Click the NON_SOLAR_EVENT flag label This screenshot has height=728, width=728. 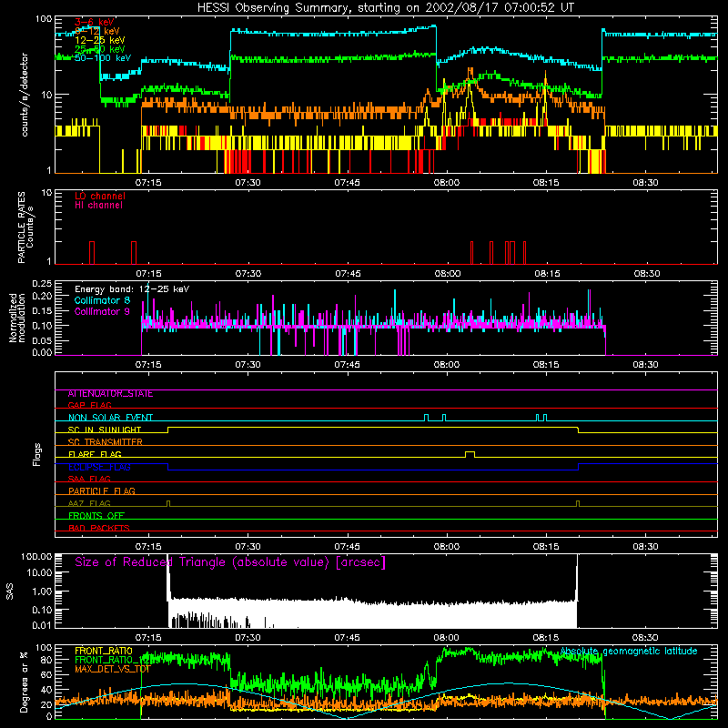(110, 418)
